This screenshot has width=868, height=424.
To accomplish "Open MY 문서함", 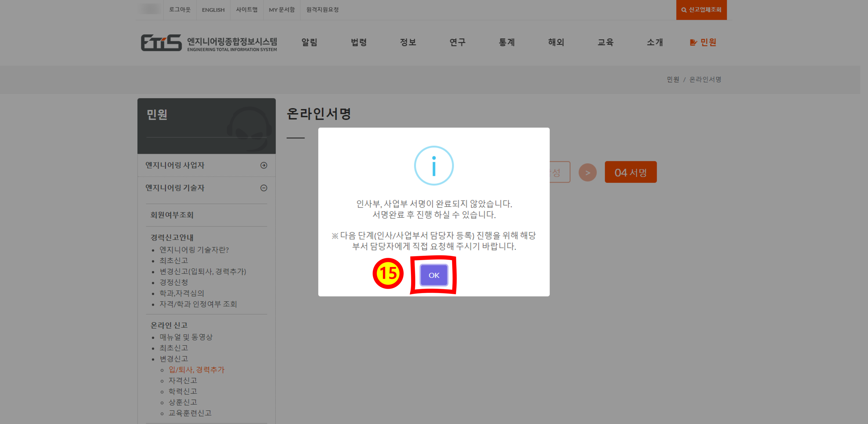I will pos(281,10).
